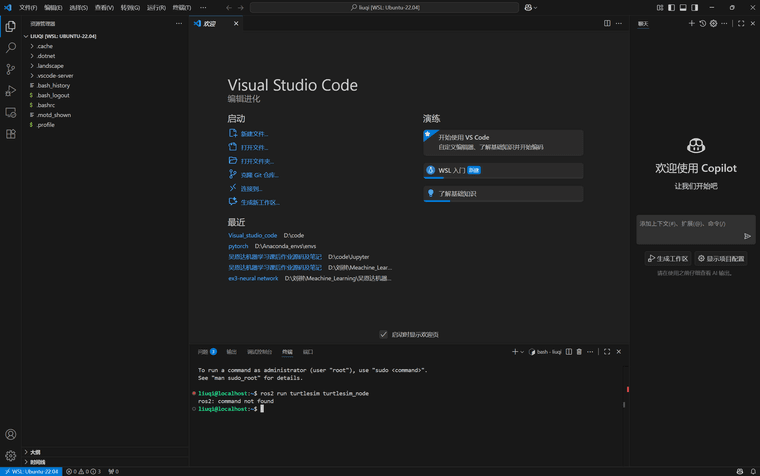Go back with the left arrow
Image resolution: width=760 pixels, height=476 pixels.
coord(229,7)
